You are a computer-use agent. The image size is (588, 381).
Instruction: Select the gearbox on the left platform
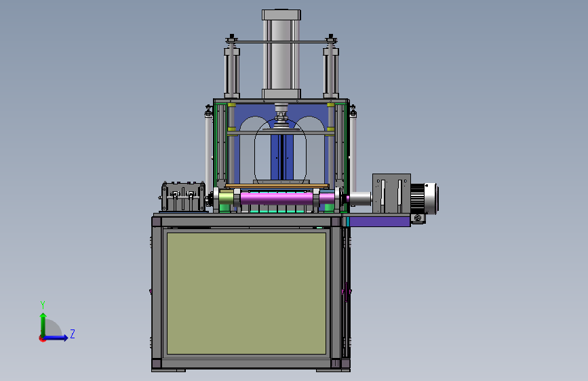[x=183, y=197]
